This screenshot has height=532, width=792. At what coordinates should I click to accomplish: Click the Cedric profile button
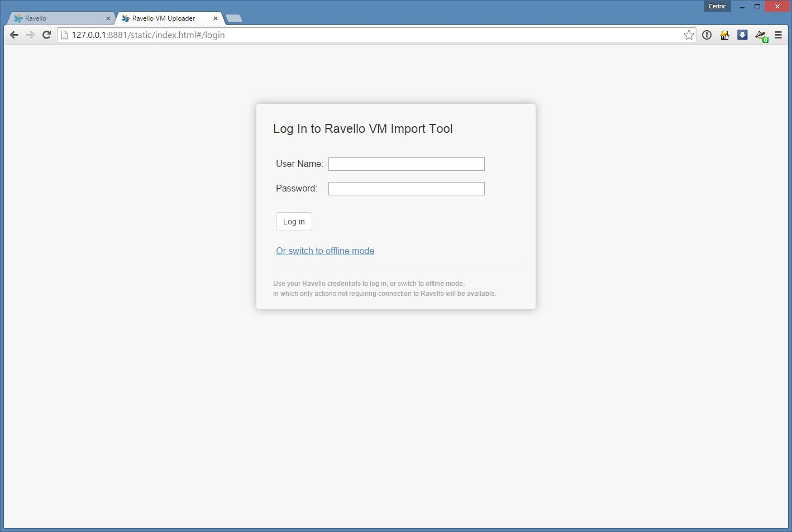click(x=717, y=6)
